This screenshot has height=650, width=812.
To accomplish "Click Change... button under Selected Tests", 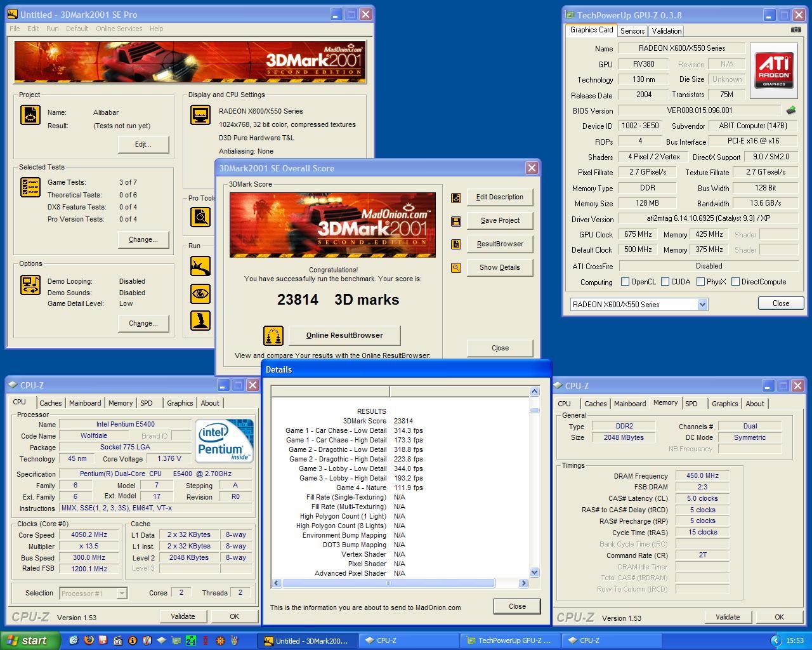I will (x=143, y=239).
